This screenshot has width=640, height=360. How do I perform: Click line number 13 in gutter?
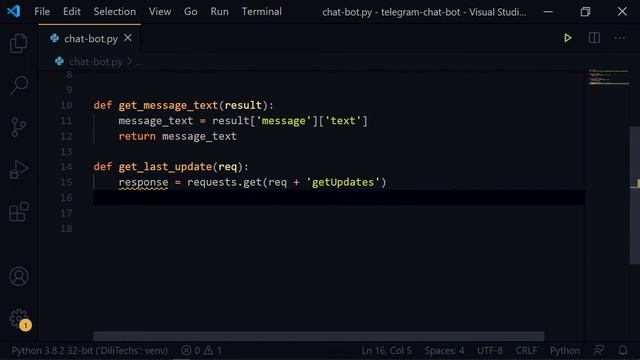[x=66, y=152]
